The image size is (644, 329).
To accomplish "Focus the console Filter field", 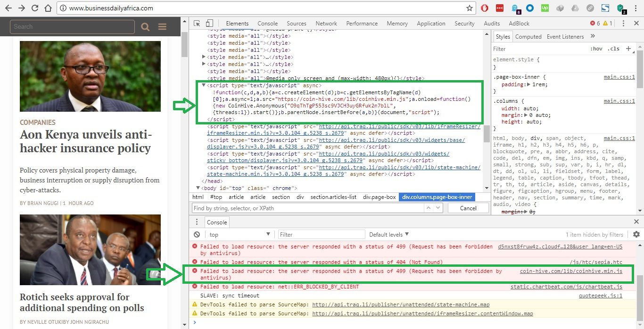I will pos(322,234).
